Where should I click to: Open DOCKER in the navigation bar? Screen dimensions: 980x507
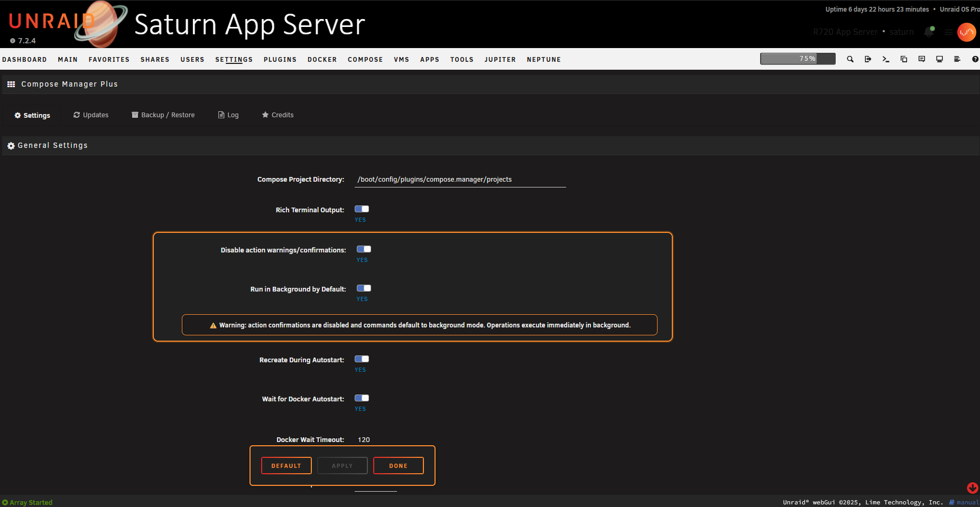[x=322, y=60]
